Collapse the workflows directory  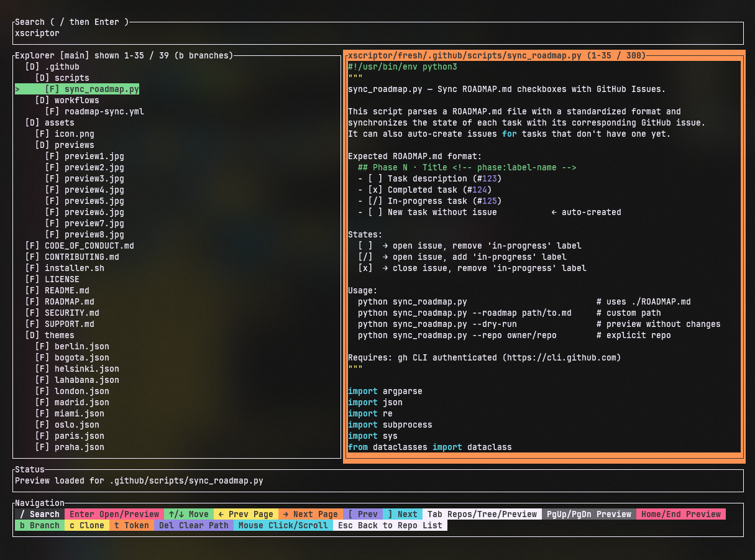[67, 100]
